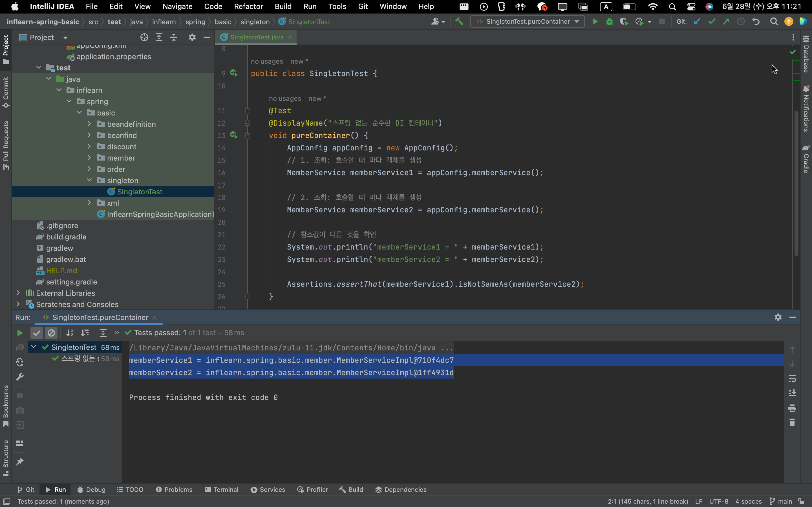This screenshot has width=812, height=507.
Task: Toggle the Bookmarks tool window stripe
Action: pos(6,406)
